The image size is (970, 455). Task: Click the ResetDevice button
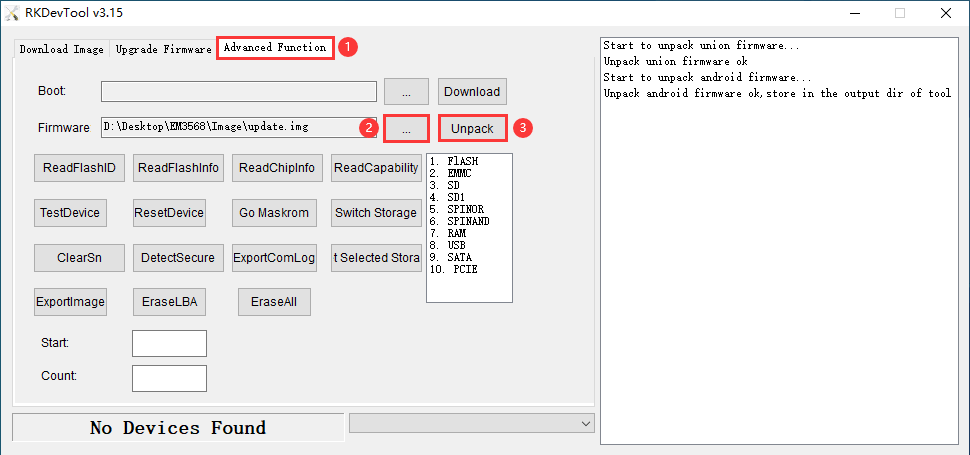169,212
